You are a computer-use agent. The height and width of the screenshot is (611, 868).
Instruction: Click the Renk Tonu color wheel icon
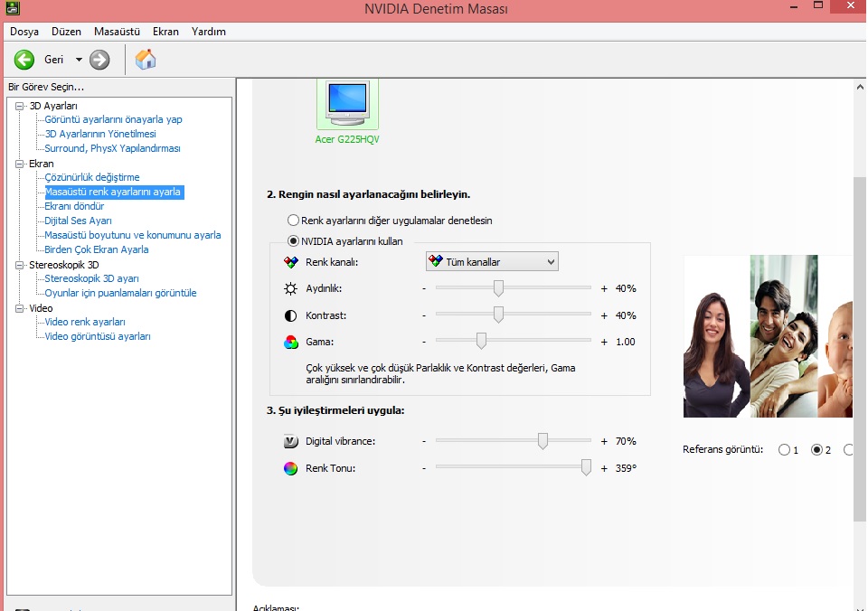click(290, 468)
